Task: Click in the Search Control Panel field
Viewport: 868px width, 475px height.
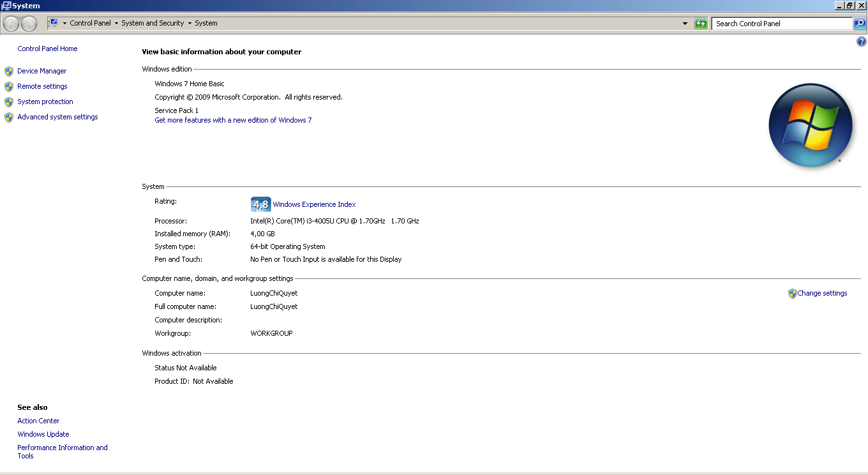Action: [782, 24]
